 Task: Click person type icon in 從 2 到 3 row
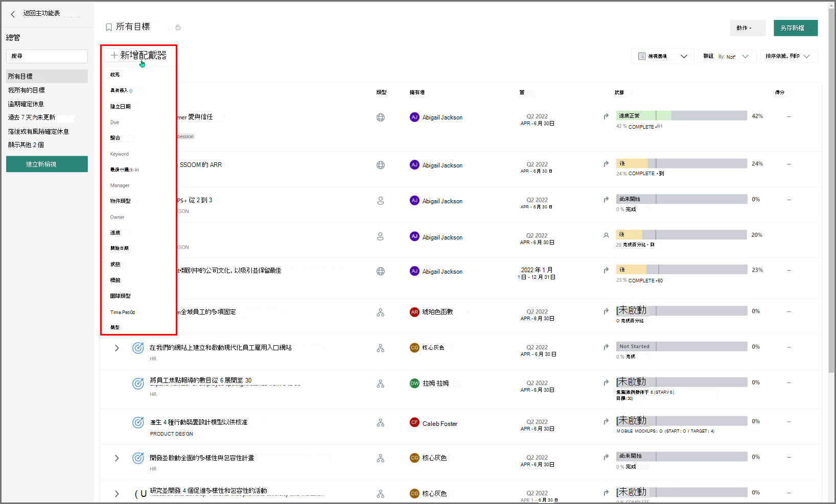point(381,201)
